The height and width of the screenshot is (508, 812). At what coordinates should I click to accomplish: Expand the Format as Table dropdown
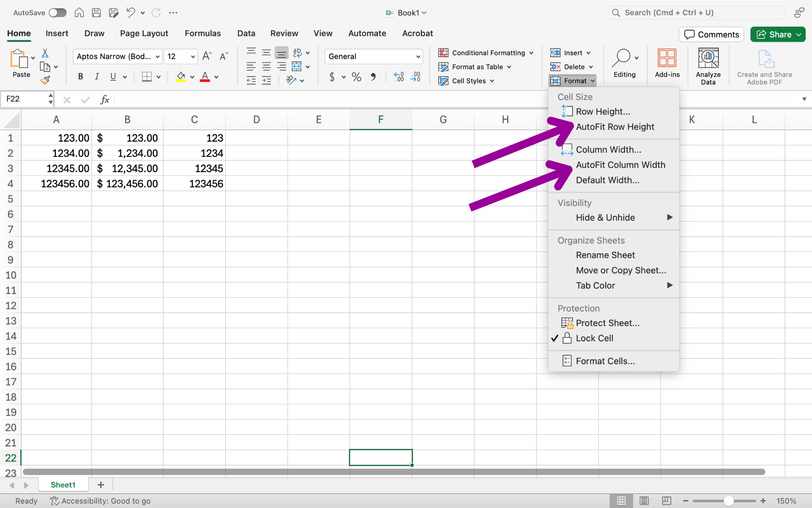509,67
